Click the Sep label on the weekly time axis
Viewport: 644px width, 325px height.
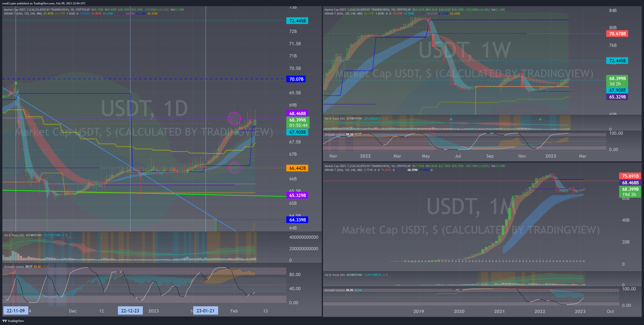click(490, 156)
